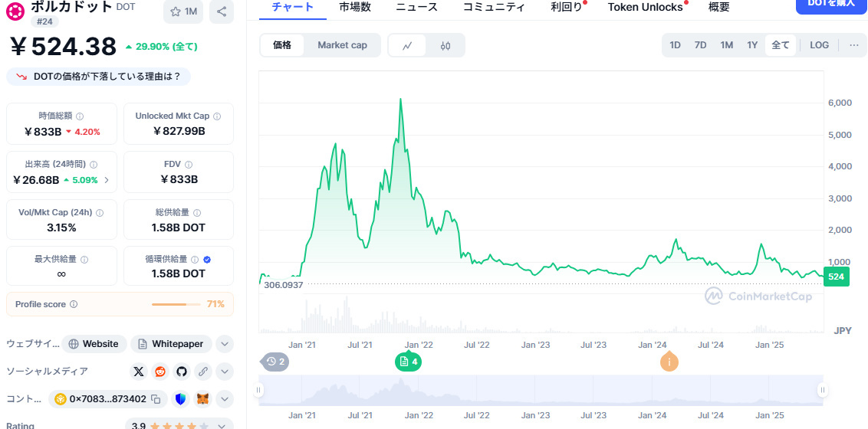Viewport: 868px width, 429px height.
Task: Click the Profile score 71% progress bar
Action: 176,304
